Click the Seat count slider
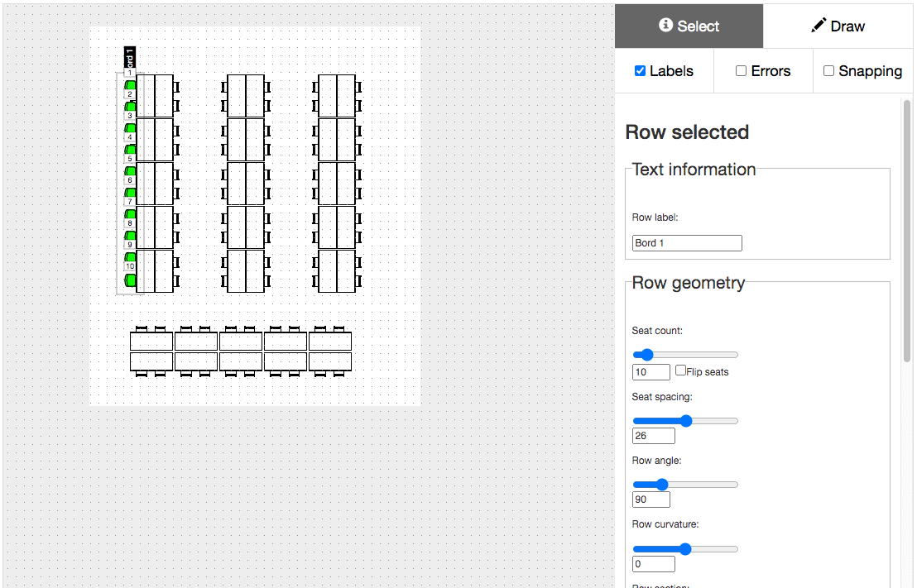This screenshot has width=917, height=588. (x=685, y=355)
